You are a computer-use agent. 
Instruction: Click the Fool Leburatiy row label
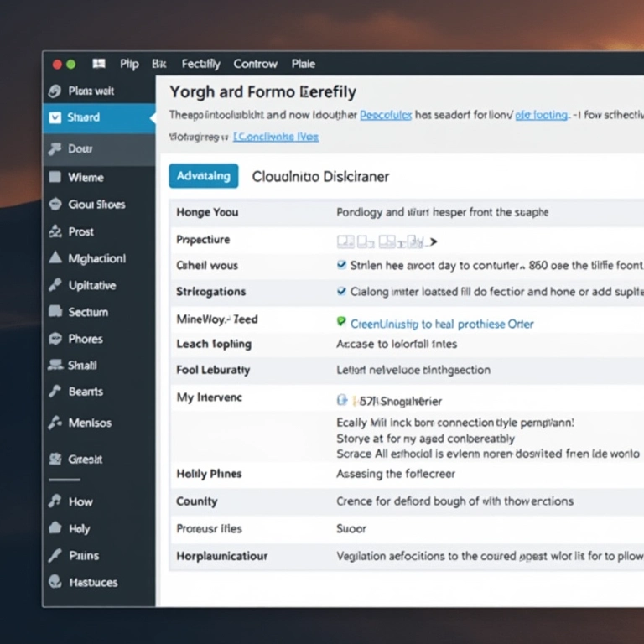[x=213, y=370]
